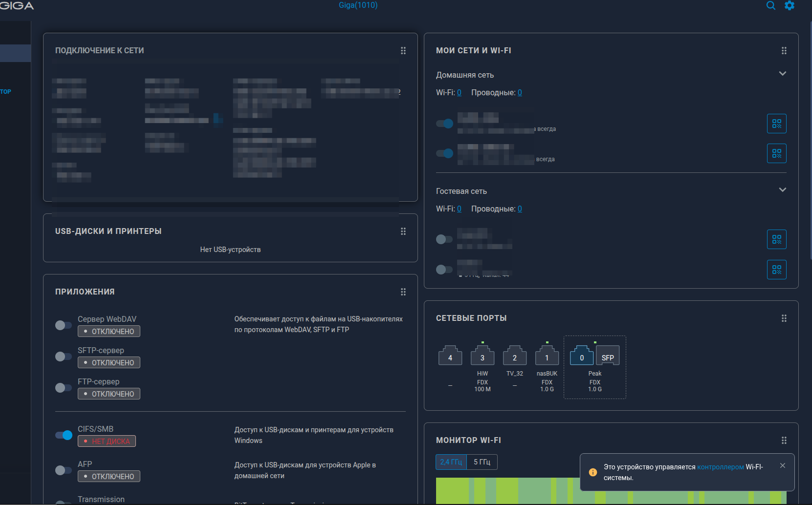
Task: Click drag handle of Сетевые порты panel
Action: point(784,318)
